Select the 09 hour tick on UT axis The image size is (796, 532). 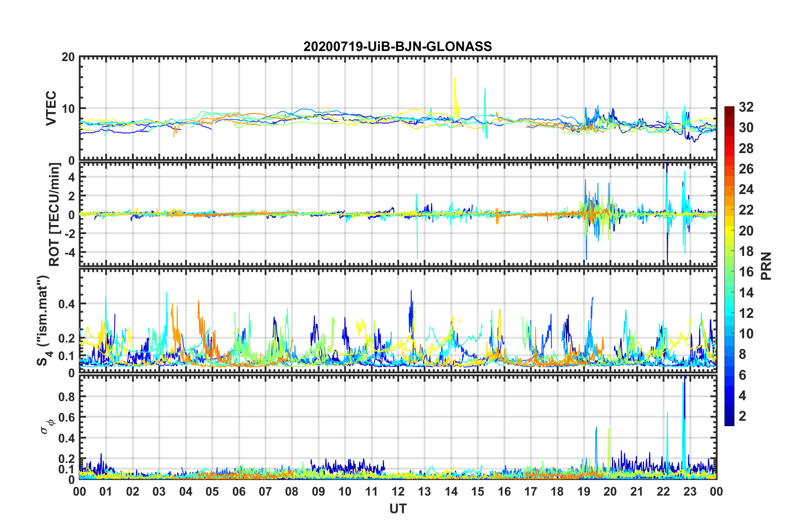coord(318,491)
